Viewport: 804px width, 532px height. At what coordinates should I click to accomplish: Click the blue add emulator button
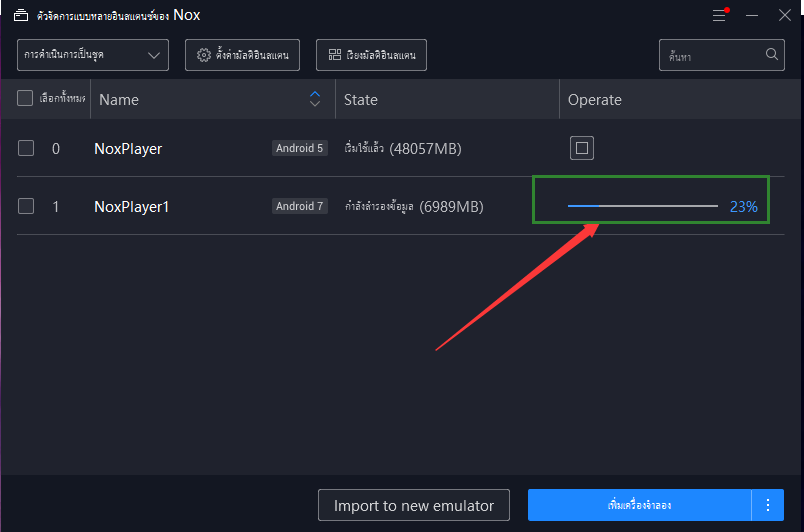tap(639, 505)
